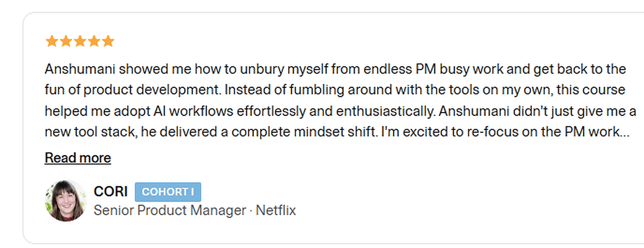Click the fifth orange rating star
Screen dimensions: 644x248
point(108,41)
